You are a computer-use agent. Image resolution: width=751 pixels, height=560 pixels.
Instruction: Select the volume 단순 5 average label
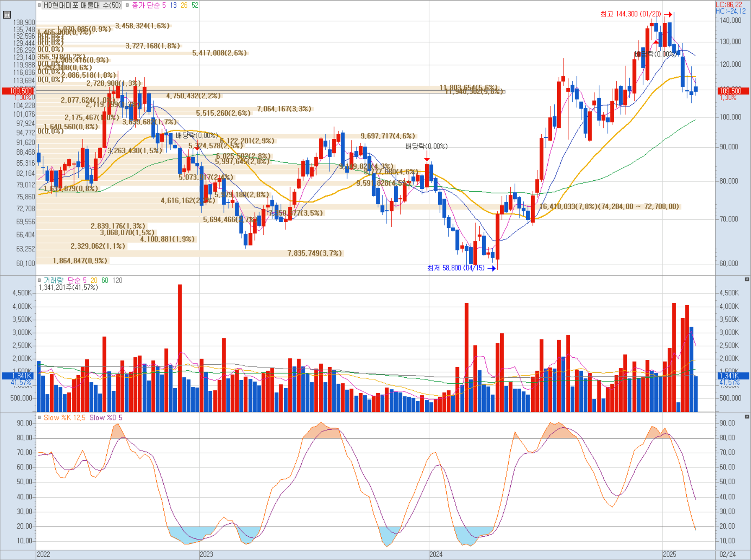coord(77,280)
